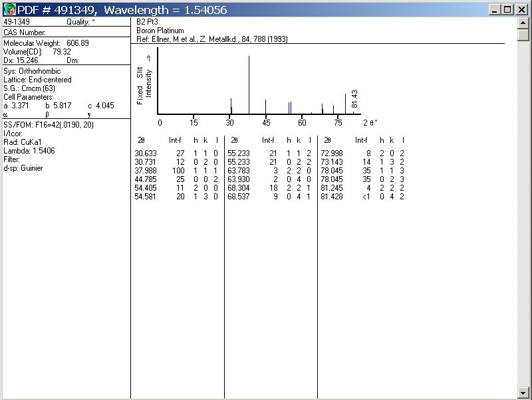532x400 pixels.
Task: Minimize the PDF # 491349 window
Action: 495,9
